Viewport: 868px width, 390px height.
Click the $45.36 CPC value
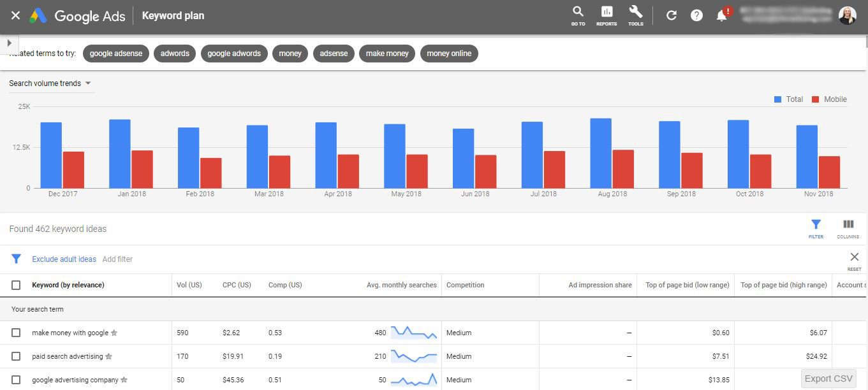pos(233,380)
